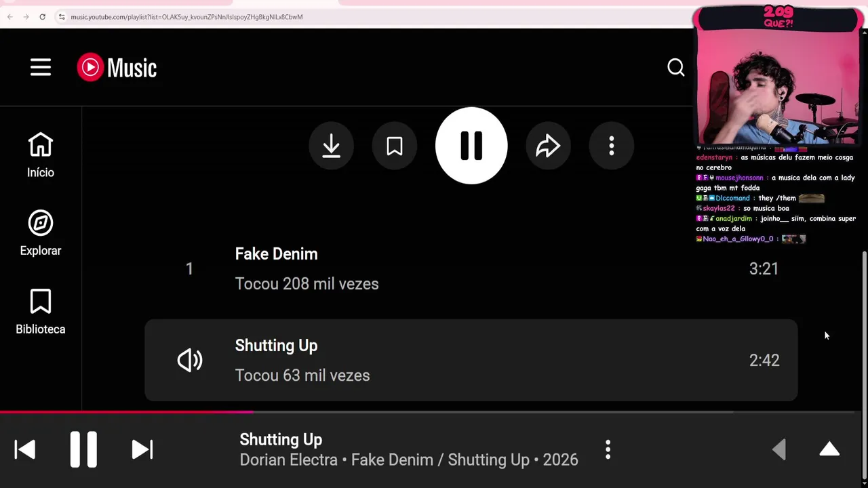Go to the Explorar tab

coord(41,233)
